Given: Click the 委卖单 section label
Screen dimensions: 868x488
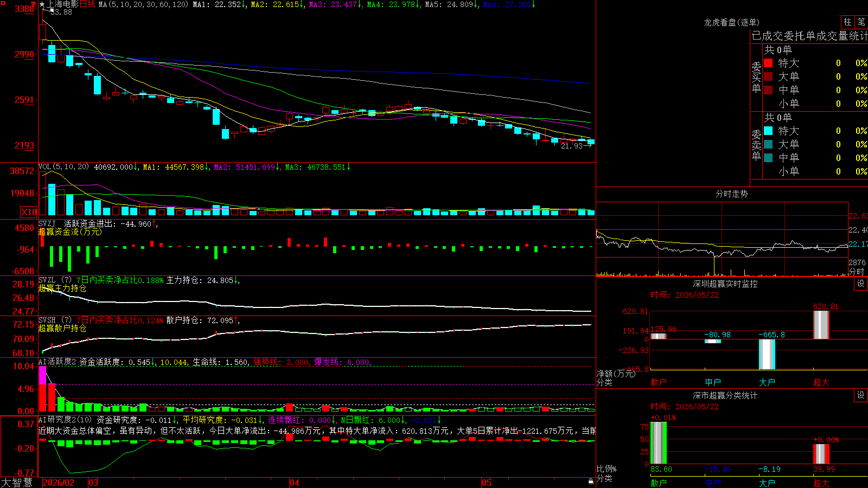Looking at the screenshot, I should [x=756, y=145].
